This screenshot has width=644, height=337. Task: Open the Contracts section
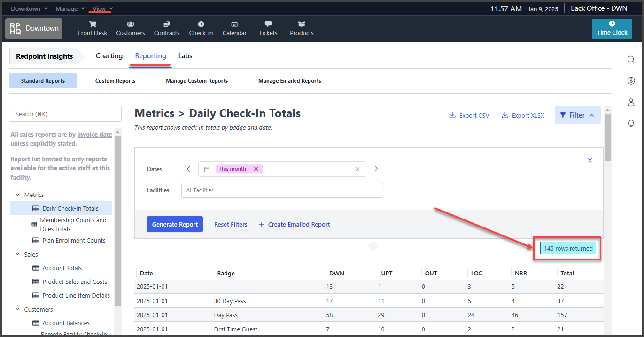167,29
